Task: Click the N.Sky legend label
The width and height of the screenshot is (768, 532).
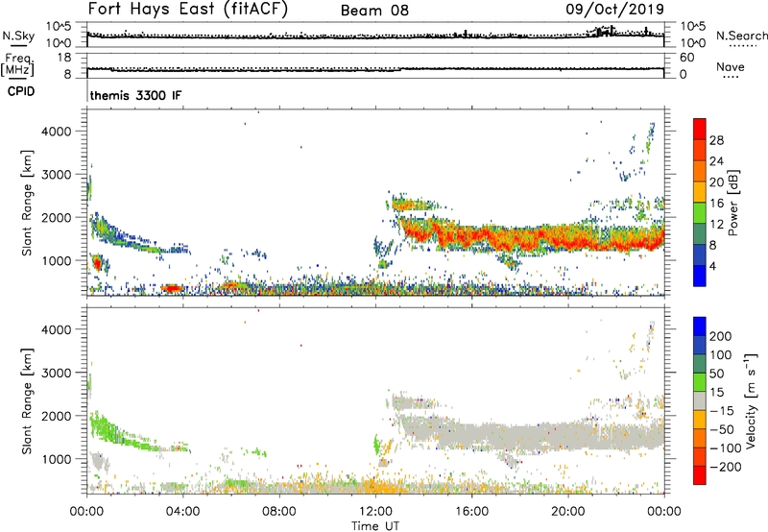Action: [x=18, y=36]
